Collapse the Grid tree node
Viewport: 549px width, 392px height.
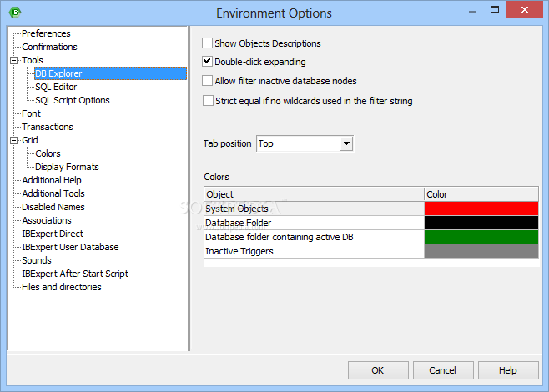pyautogui.click(x=13, y=140)
